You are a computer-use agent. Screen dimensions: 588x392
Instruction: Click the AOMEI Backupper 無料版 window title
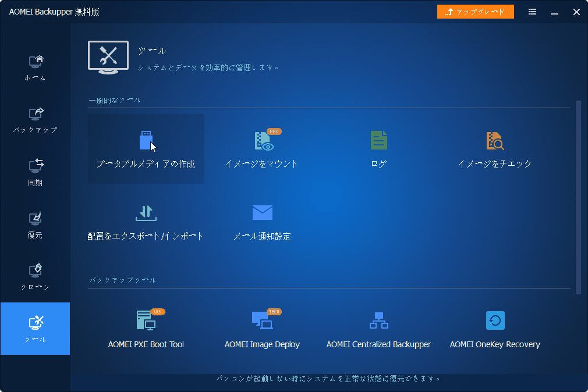coord(54,12)
